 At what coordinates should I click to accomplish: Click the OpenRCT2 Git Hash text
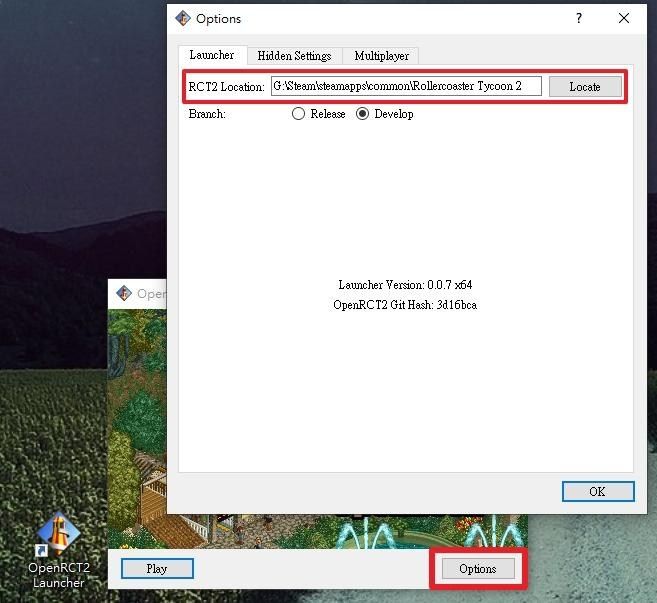[x=405, y=305]
